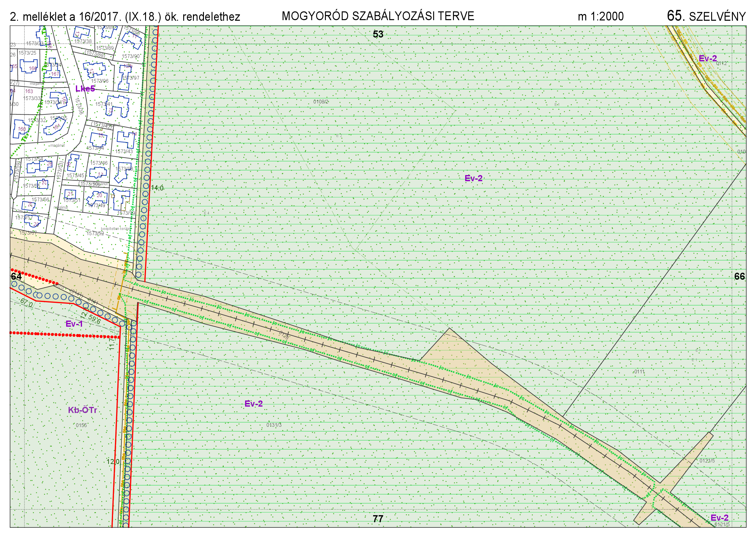Click the Lke5 zone label
The width and height of the screenshot is (756, 535).
click(85, 89)
